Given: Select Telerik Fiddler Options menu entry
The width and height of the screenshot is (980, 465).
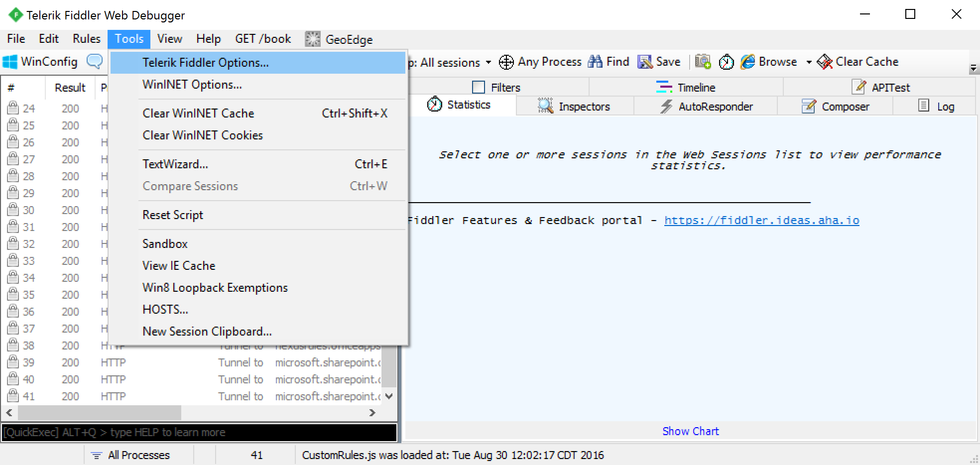Looking at the screenshot, I should [x=205, y=63].
